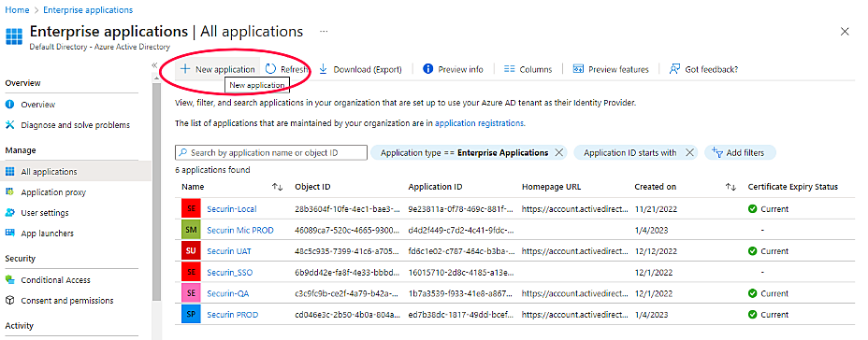
Task: Sort by Created on column arrows
Action: tap(731, 188)
